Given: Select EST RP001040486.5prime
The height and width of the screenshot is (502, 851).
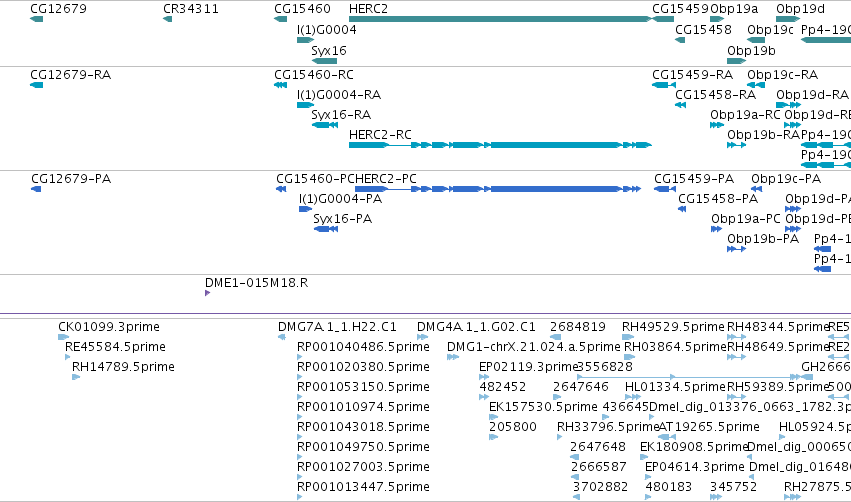Looking at the screenshot, I should click(363, 347).
